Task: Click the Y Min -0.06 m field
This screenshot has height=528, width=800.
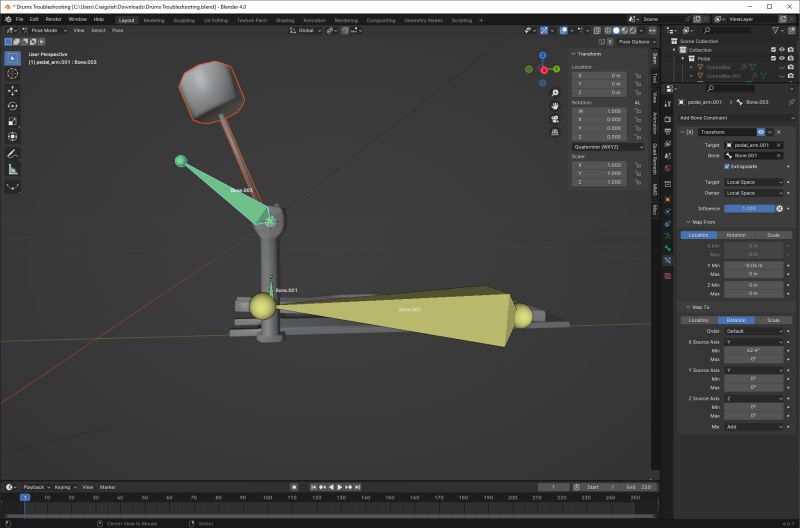Action: pyautogui.click(x=754, y=266)
